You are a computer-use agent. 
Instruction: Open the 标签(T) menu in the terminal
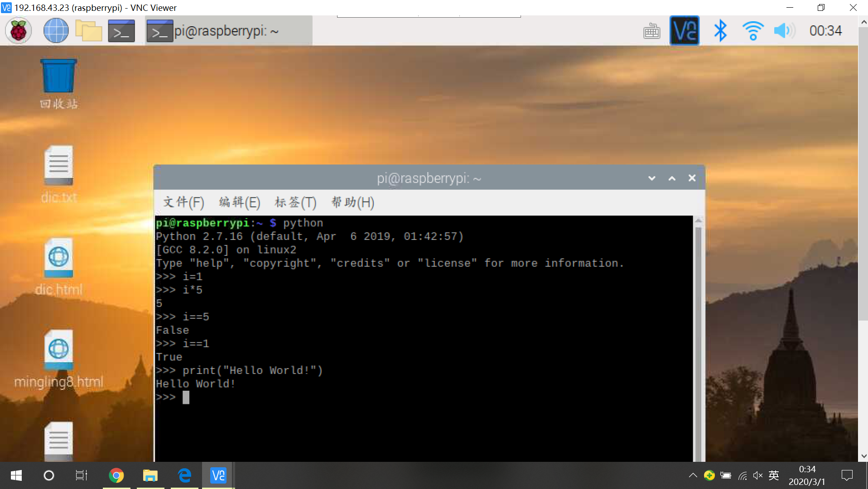[x=295, y=202]
